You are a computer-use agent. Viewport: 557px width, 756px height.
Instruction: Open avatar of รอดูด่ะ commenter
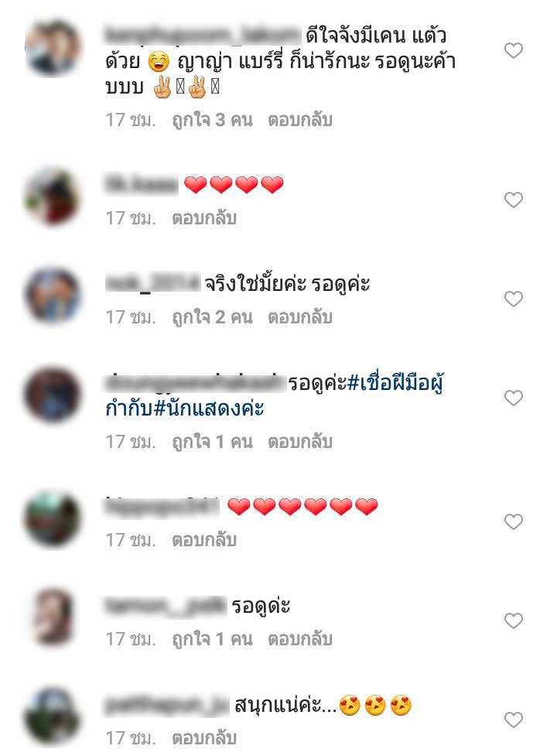tap(53, 617)
